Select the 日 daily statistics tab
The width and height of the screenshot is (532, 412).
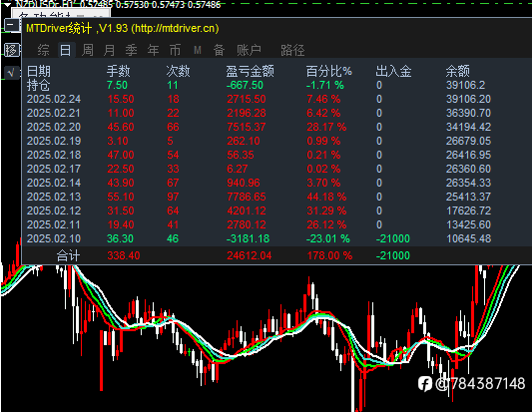[x=66, y=50]
